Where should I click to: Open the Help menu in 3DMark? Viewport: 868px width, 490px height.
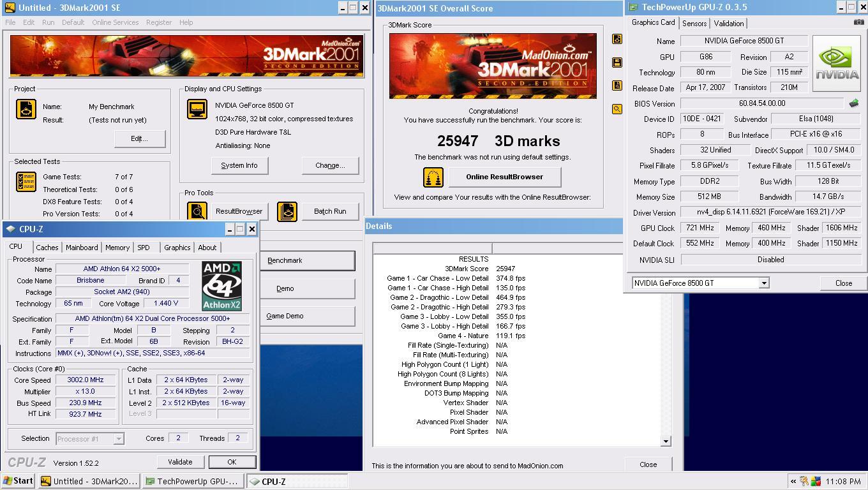[x=186, y=22]
